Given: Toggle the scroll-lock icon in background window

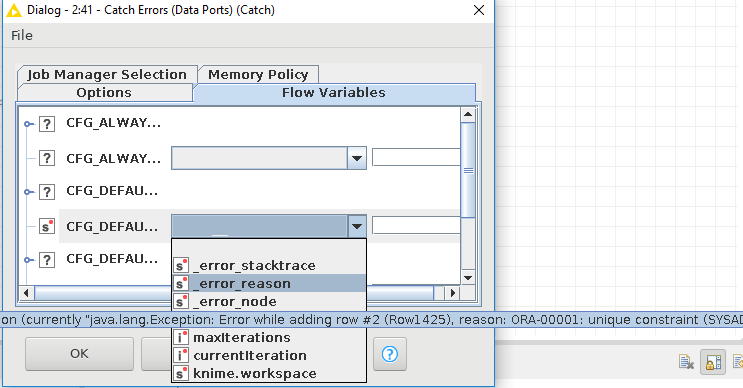Looking at the screenshot, I should tap(713, 362).
